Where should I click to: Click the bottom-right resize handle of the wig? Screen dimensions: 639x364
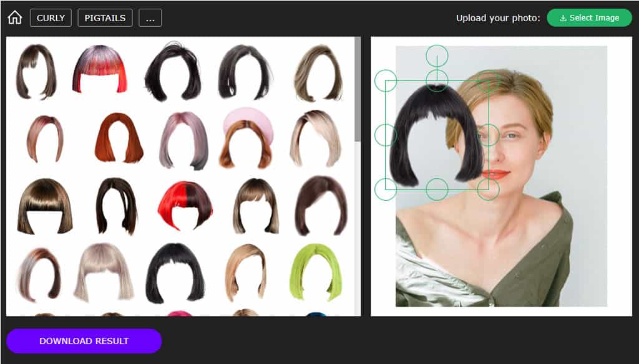[488, 189]
